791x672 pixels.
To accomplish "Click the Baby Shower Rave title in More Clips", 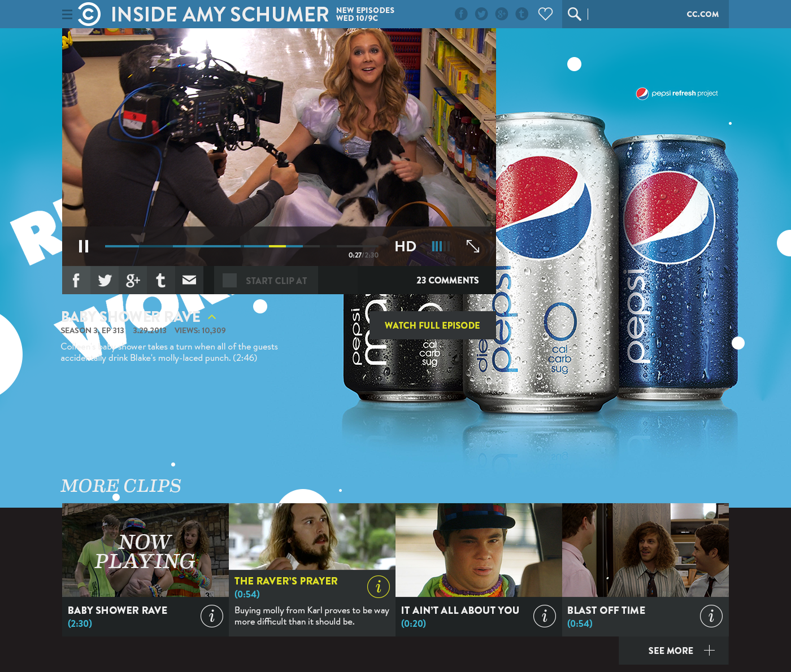I will pyautogui.click(x=118, y=610).
